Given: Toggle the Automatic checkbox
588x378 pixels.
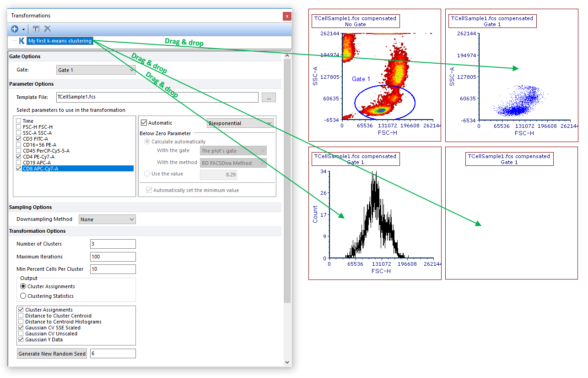Looking at the screenshot, I should 144,123.
